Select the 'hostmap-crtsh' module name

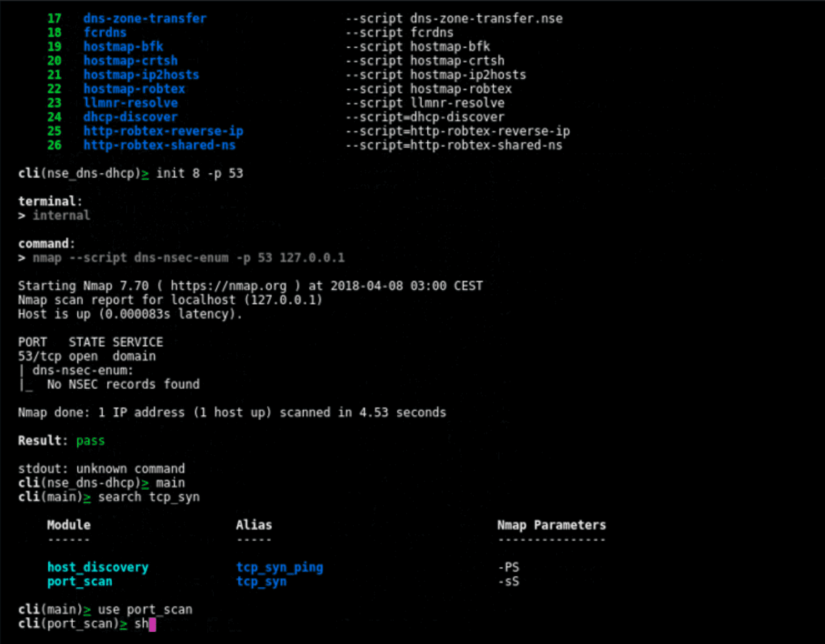[x=131, y=61]
